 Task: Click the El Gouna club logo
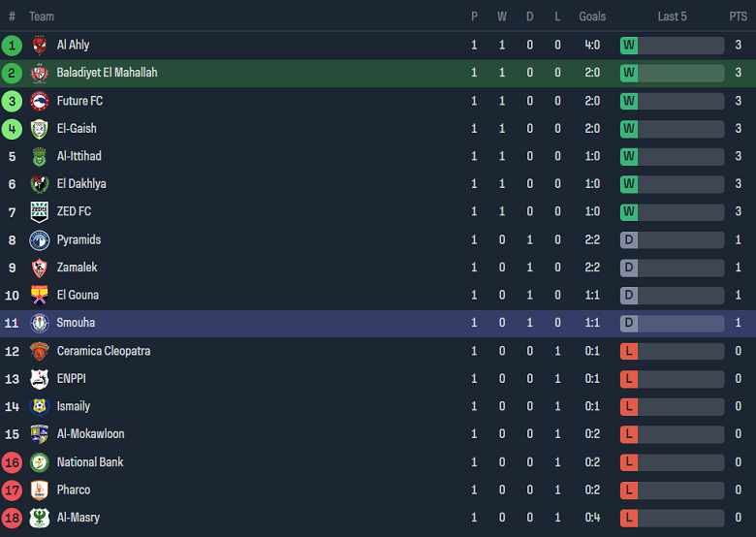(40, 296)
